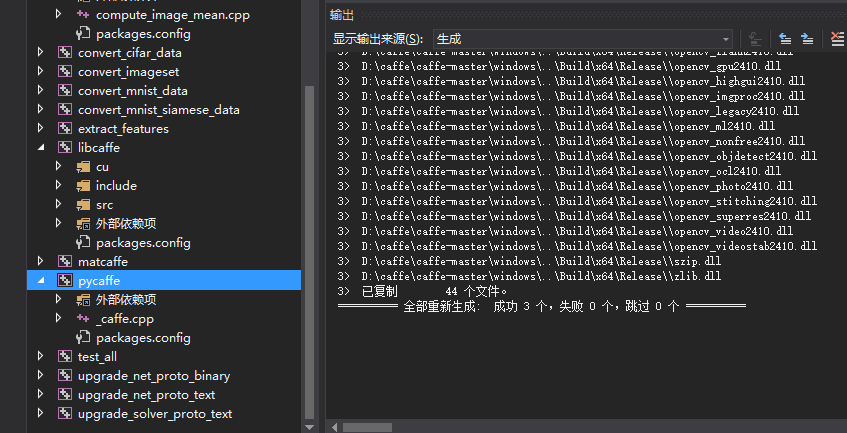The image size is (847, 433).
Task: Click the opencv_highgui2410.dll output line
Action: click(571, 82)
